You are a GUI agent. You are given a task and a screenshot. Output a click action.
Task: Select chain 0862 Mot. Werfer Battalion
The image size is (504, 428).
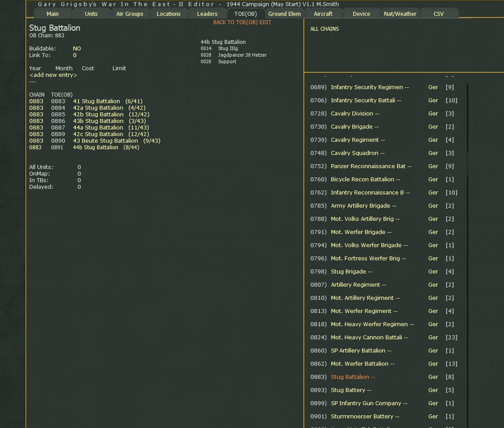pyautogui.click(x=384, y=364)
